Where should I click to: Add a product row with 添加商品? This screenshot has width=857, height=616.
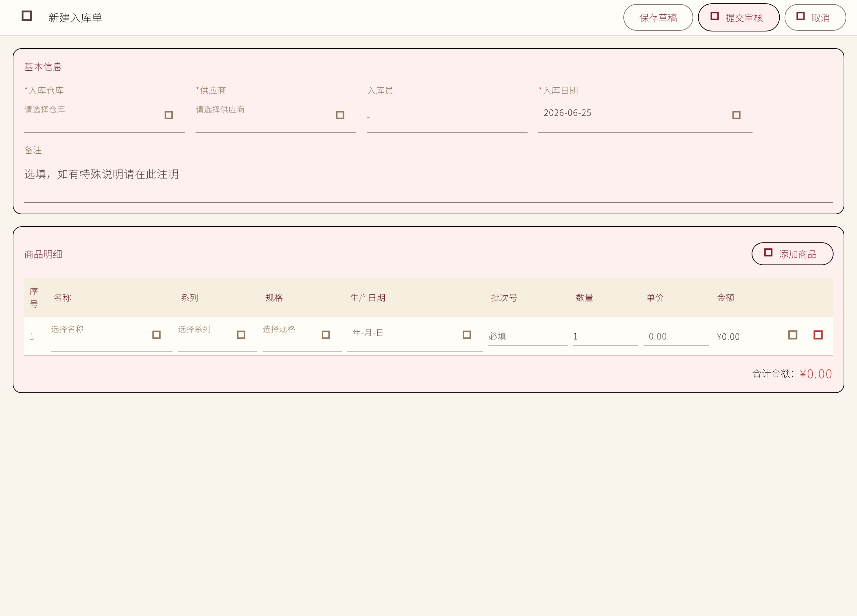click(x=792, y=254)
